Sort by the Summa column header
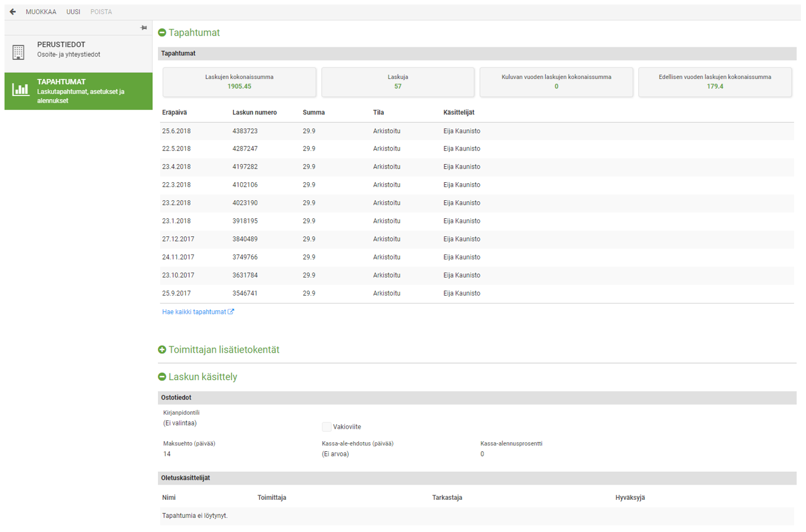The image size is (806, 532). 314,112
